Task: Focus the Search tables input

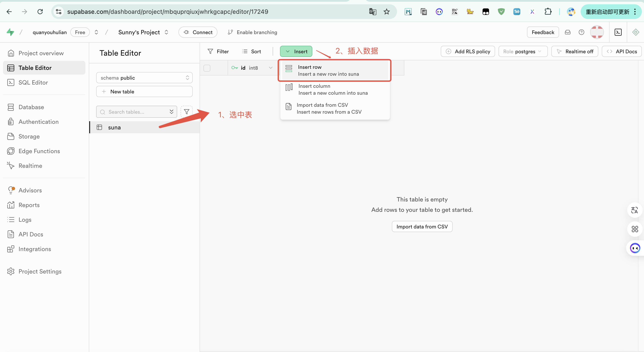Action: (136, 112)
